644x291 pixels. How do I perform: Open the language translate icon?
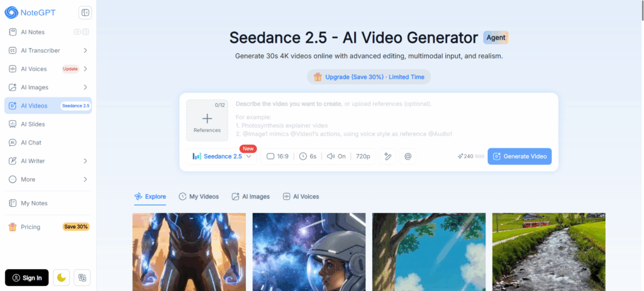[x=82, y=278]
